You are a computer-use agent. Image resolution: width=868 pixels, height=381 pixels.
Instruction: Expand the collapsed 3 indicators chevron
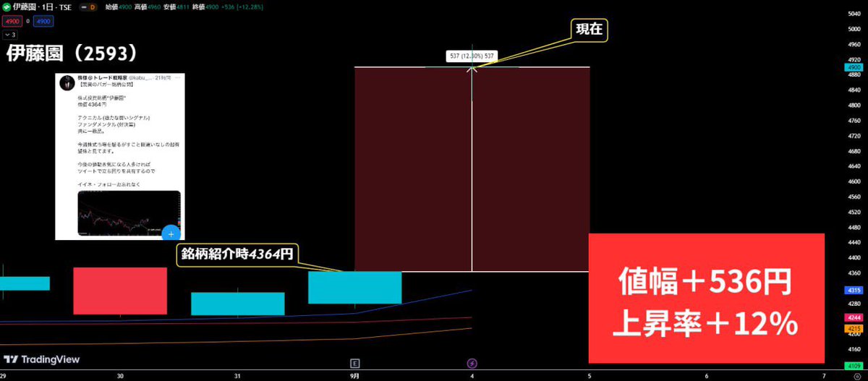pos(9,34)
